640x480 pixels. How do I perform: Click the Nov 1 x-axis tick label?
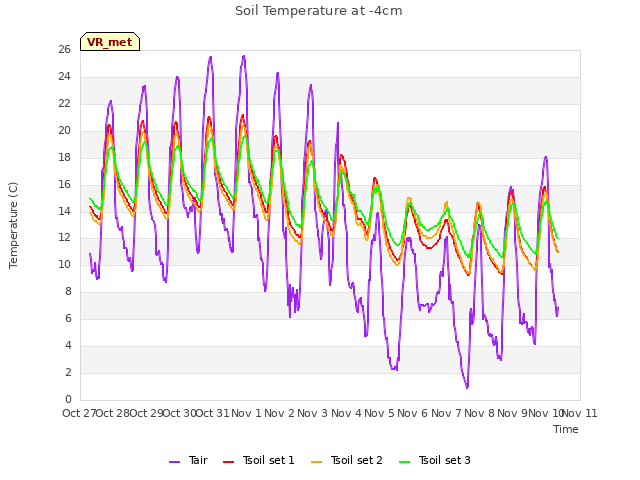click(246, 413)
